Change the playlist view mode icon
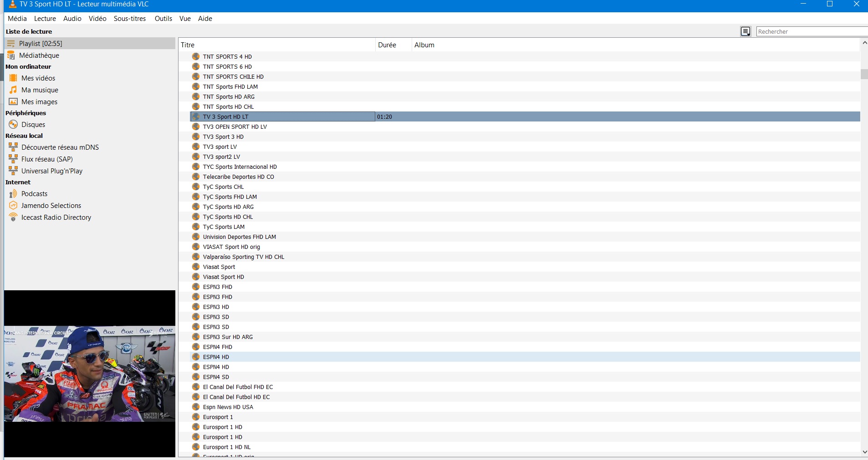The height and width of the screenshot is (460, 868). (745, 31)
